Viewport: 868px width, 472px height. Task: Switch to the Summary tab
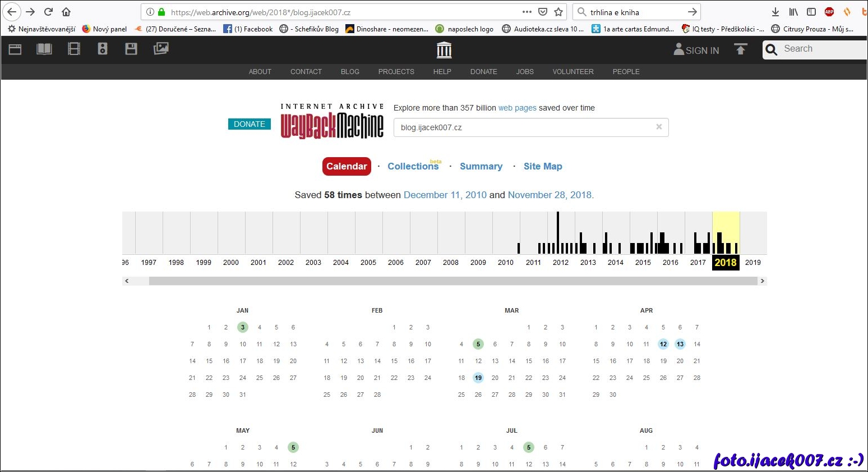pos(481,166)
